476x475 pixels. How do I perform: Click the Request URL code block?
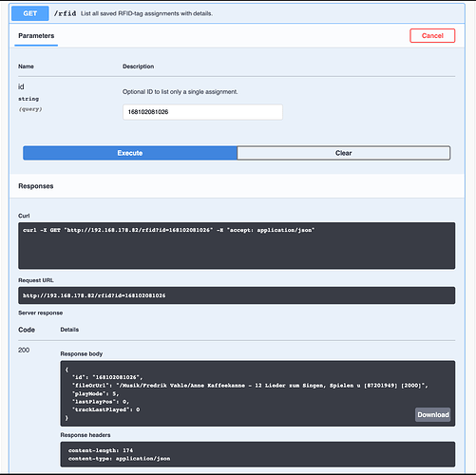tap(237, 295)
